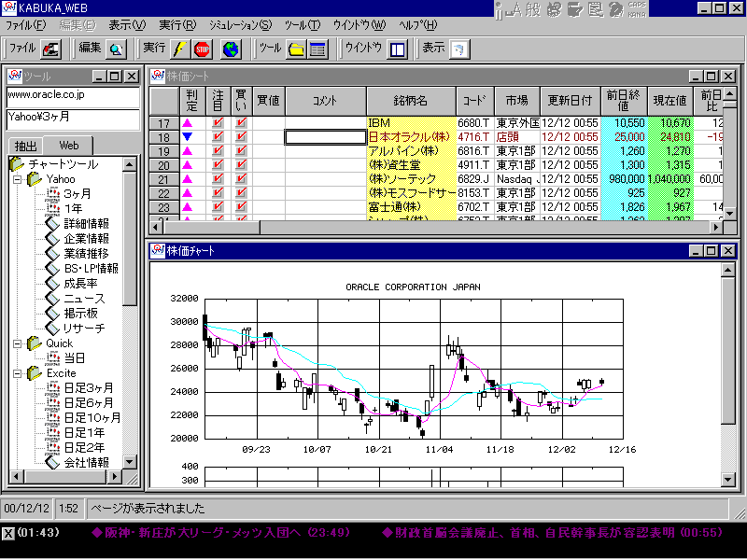This screenshot has width=747, height=560.
Task: Open the シミュレーション(S) menu
Action: pyautogui.click(x=241, y=25)
